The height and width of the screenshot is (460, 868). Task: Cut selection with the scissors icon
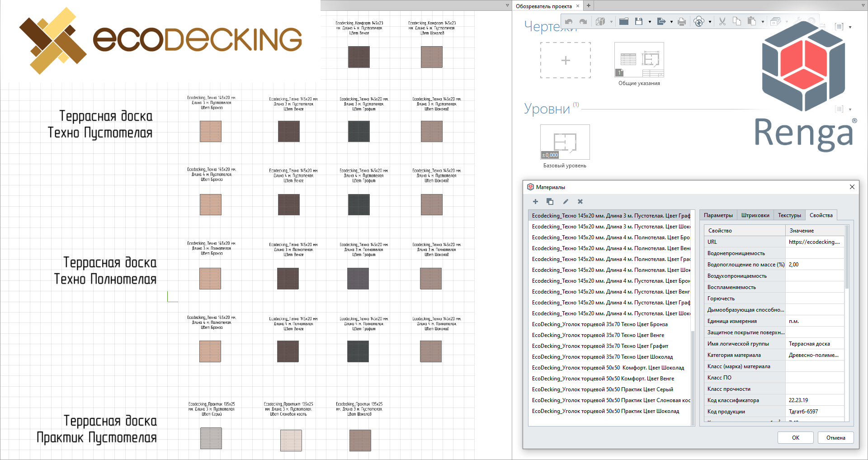point(722,22)
